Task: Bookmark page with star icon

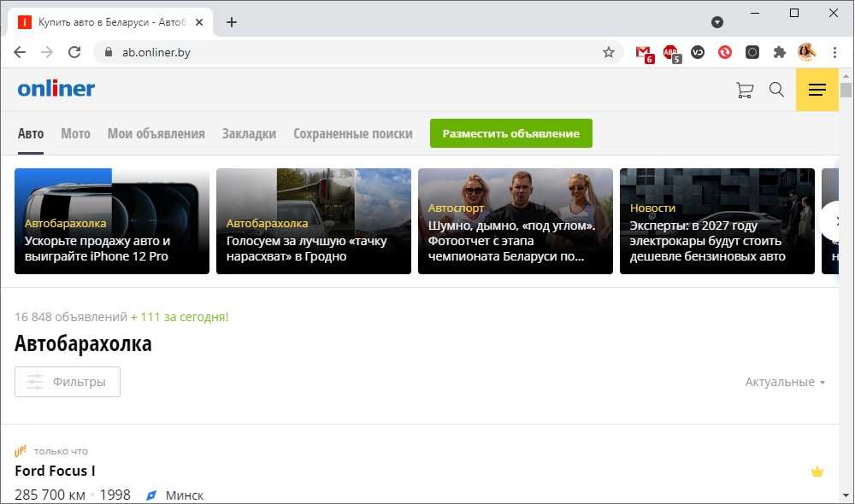Action: click(x=609, y=52)
